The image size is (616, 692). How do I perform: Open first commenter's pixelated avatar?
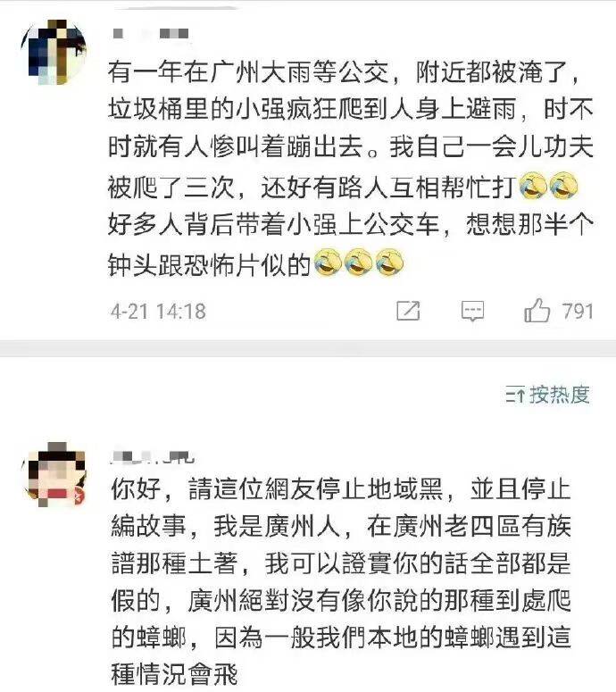[x=54, y=52]
